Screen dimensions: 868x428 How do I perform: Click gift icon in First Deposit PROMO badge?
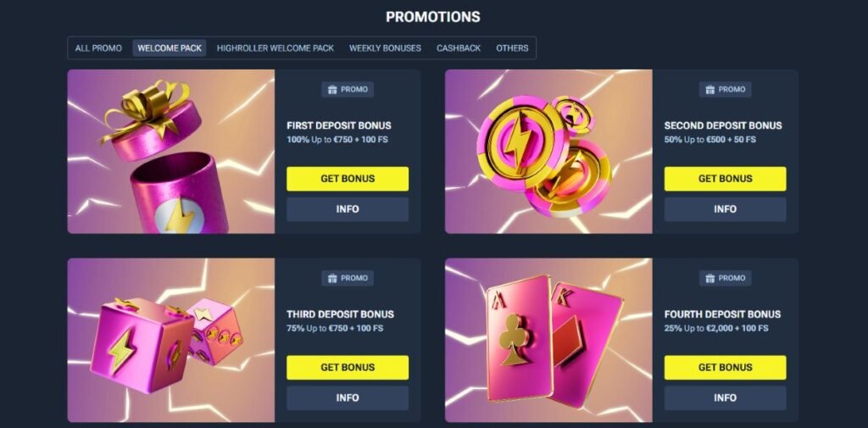(x=332, y=90)
